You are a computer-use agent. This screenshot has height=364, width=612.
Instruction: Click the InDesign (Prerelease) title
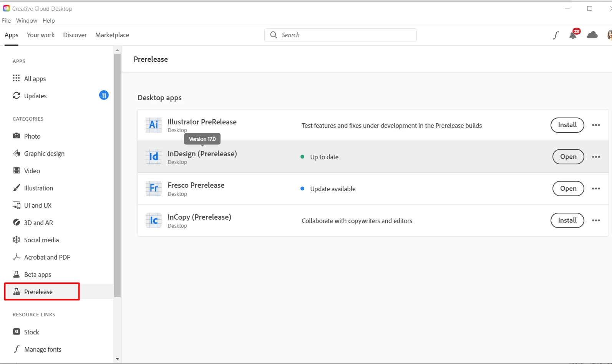[202, 154]
